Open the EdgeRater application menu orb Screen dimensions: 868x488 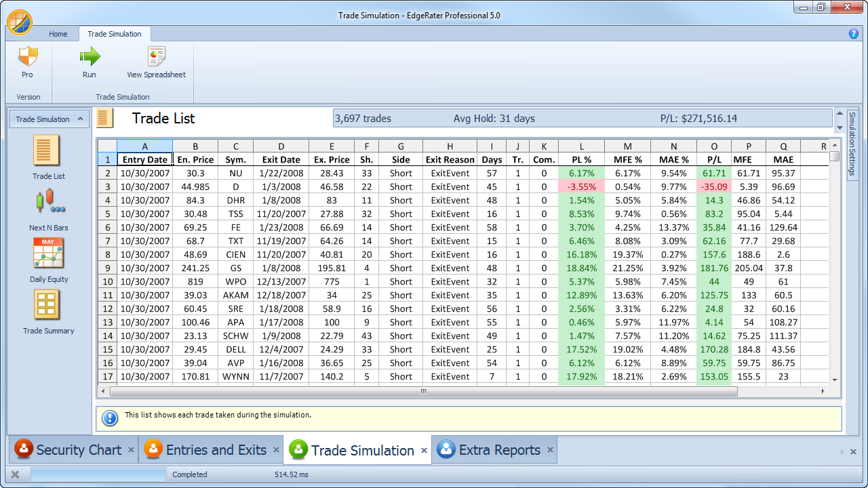tap(20, 22)
